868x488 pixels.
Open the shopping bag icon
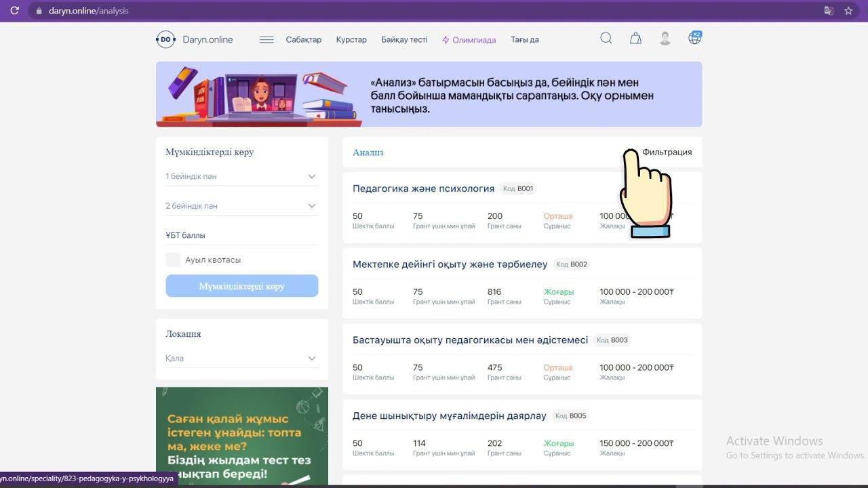point(635,39)
